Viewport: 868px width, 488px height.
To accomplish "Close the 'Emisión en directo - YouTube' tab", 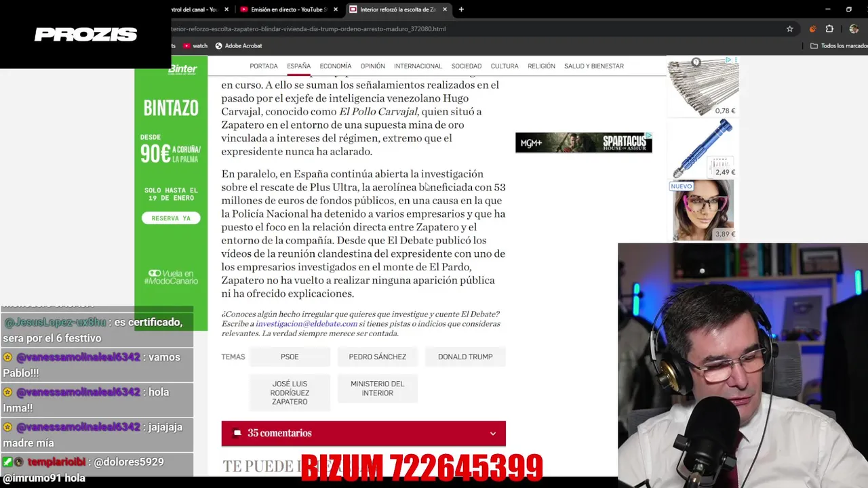I will click(x=336, y=9).
